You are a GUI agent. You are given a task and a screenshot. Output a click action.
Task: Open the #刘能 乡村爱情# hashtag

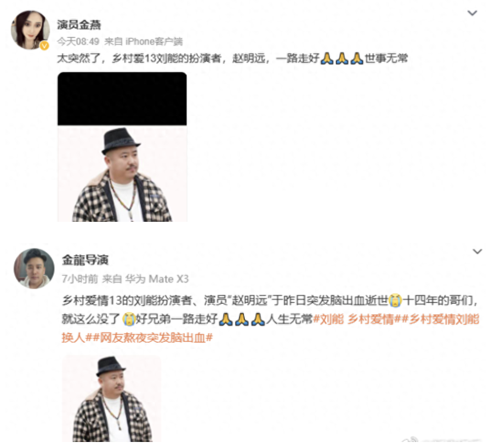click(x=357, y=319)
